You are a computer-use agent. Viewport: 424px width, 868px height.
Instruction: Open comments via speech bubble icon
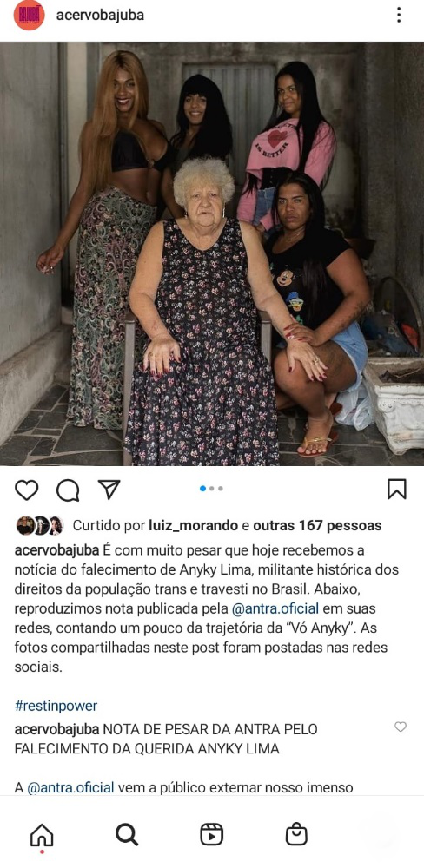68,490
